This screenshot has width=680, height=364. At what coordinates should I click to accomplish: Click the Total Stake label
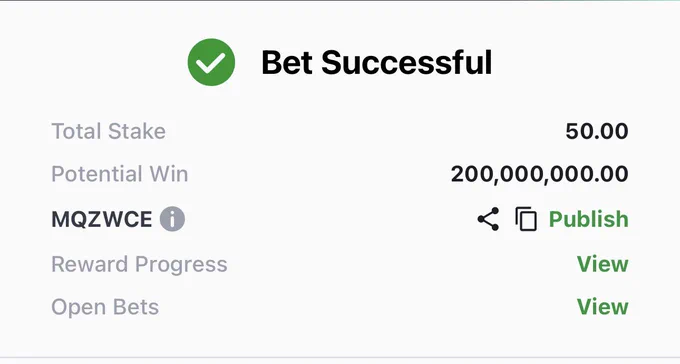pyautogui.click(x=108, y=131)
